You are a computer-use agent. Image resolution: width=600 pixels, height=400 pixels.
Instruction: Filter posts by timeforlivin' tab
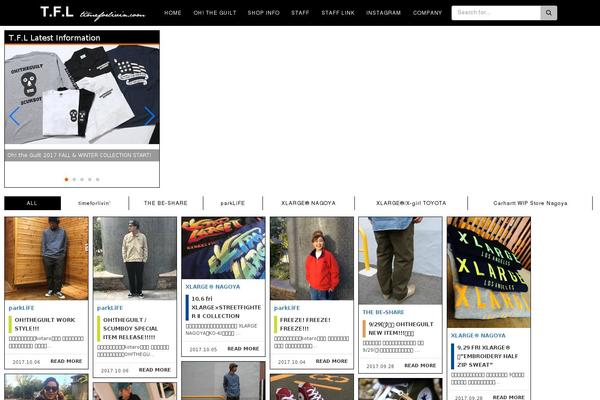[x=94, y=203]
